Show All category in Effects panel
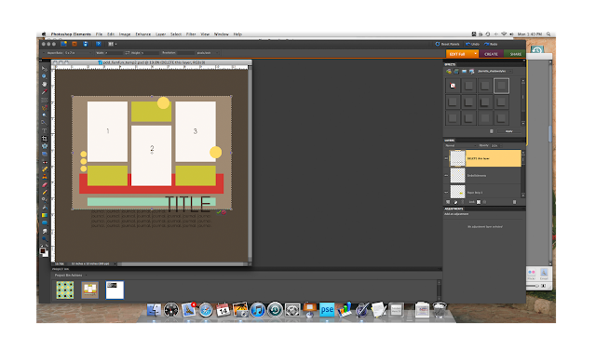 [472, 72]
